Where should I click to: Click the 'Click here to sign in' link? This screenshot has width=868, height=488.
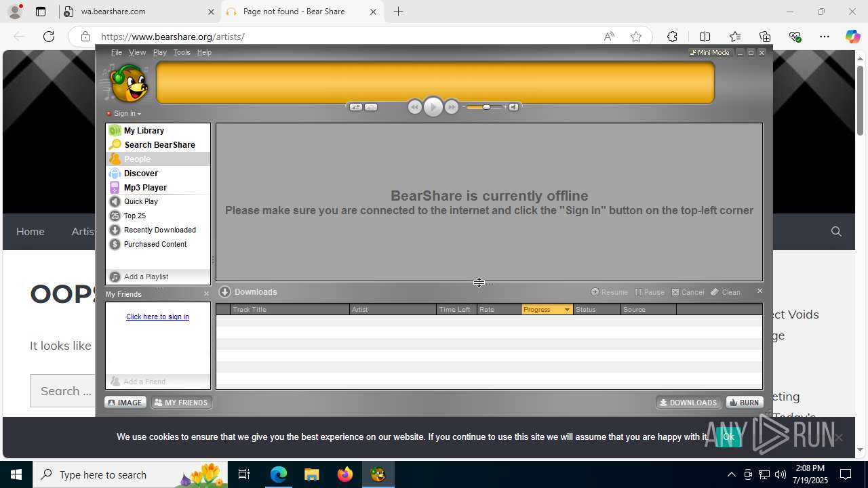click(x=157, y=317)
